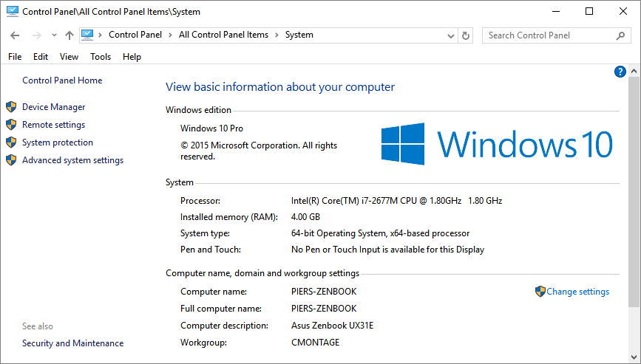641x364 pixels.
Task: Click shield icon beside System protection
Action: click(x=11, y=142)
